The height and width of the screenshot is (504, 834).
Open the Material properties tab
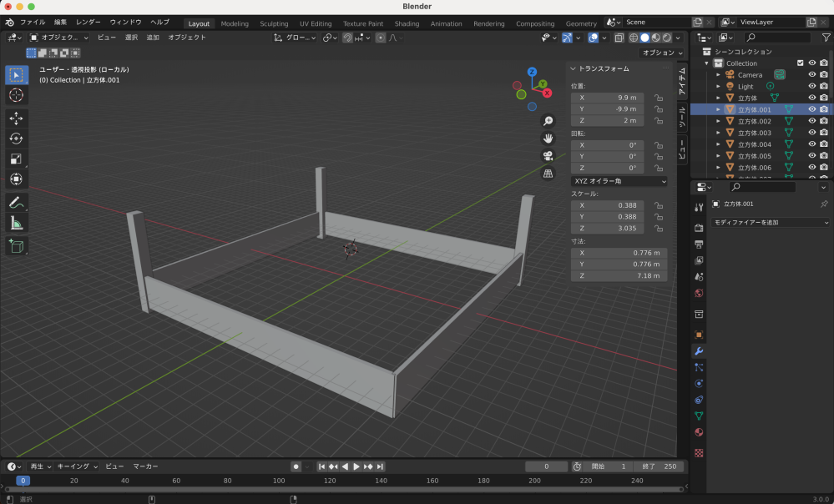coord(699,432)
